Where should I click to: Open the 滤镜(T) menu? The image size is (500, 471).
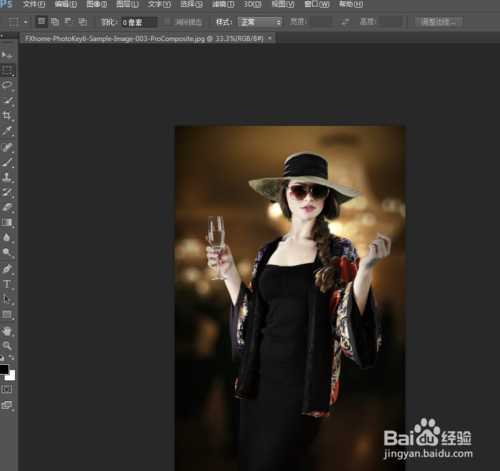pyautogui.click(x=223, y=4)
